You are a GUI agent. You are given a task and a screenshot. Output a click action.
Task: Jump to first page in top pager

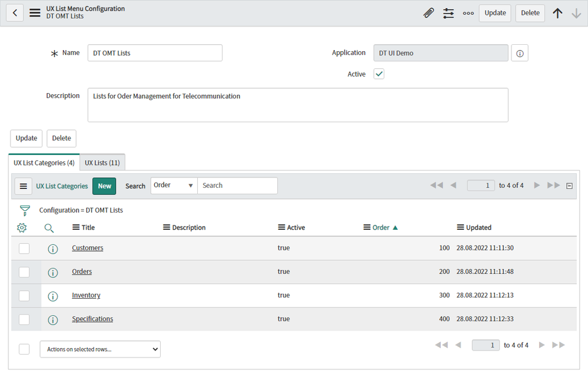click(437, 185)
